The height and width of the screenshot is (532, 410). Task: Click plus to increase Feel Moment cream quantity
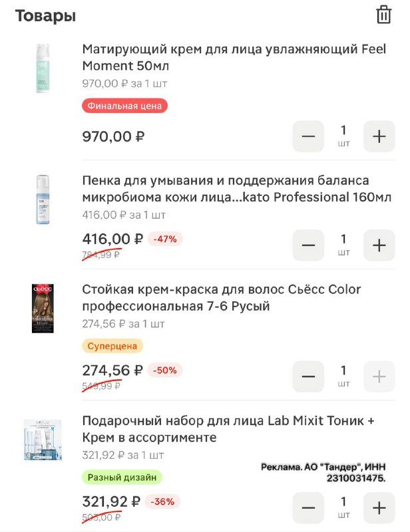click(379, 136)
